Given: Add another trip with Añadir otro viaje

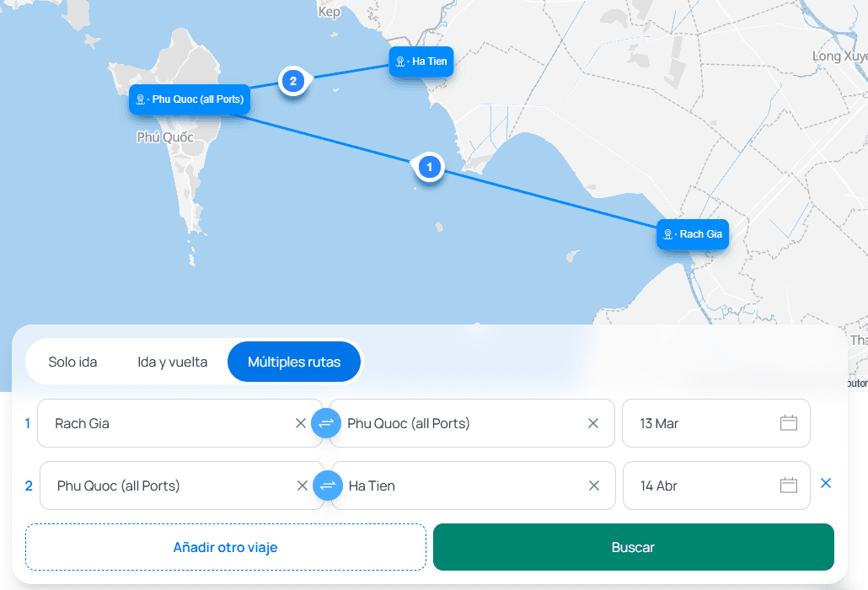Looking at the screenshot, I should [225, 548].
